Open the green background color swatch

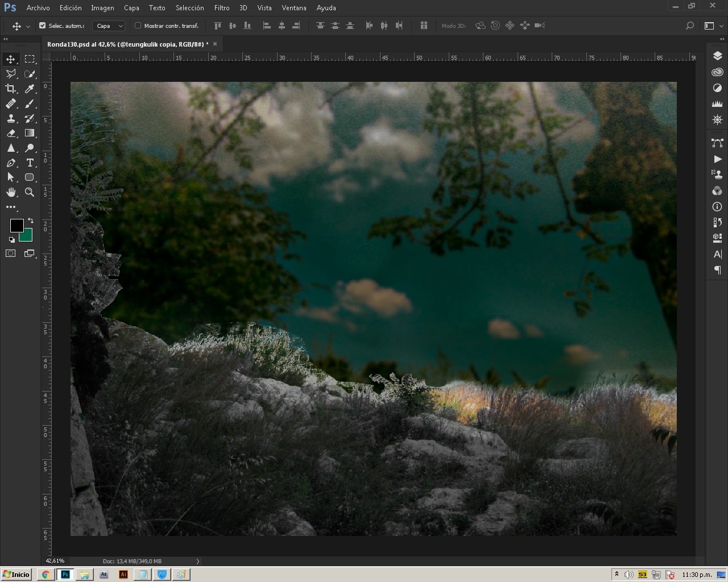(x=27, y=236)
